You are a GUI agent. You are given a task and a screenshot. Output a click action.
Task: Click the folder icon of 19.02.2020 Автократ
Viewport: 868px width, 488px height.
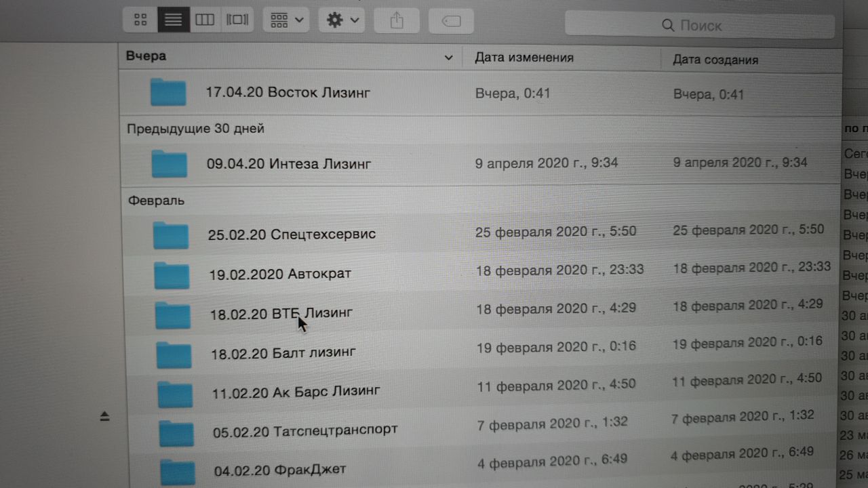point(172,274)
